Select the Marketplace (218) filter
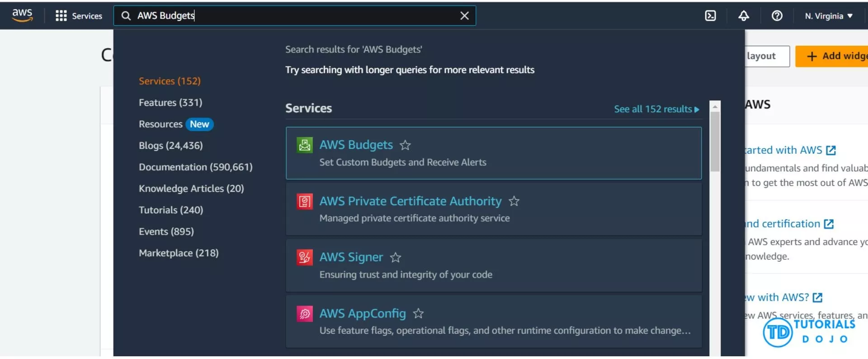This screenshot has width=868, height=359. point(179,253)
